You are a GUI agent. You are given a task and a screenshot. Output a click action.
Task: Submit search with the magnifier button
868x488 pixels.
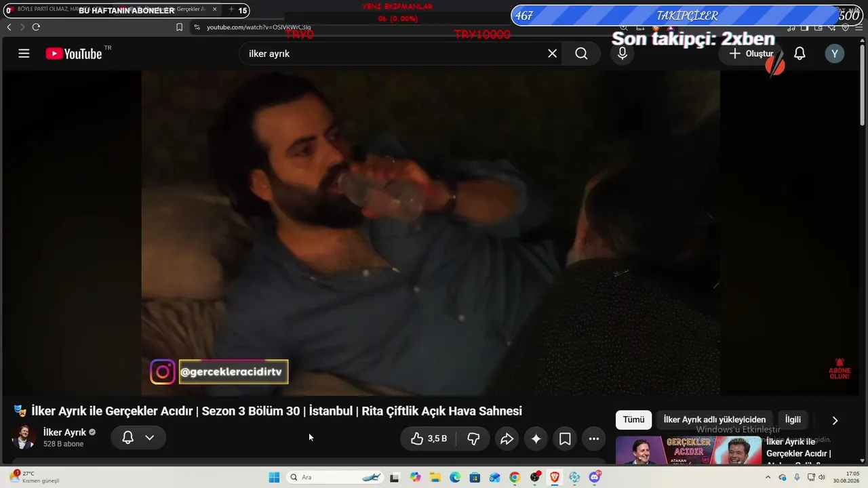(581, 54)
